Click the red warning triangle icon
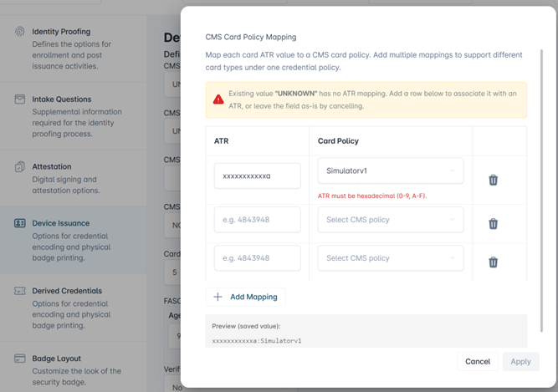 pyautogui.click(x=218, y=99)
